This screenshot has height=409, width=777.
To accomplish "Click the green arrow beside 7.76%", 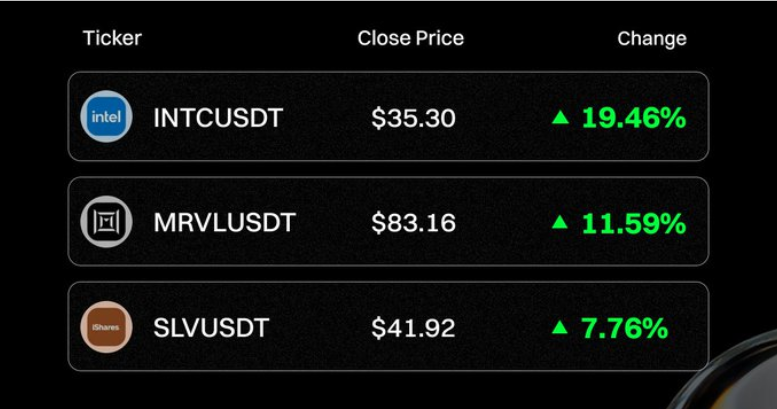I will coord(560,327).
